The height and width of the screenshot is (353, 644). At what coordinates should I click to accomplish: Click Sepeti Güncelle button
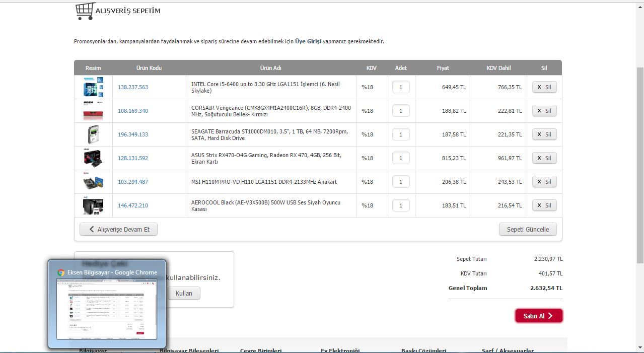pyautogui.click(x=528, y=229)
